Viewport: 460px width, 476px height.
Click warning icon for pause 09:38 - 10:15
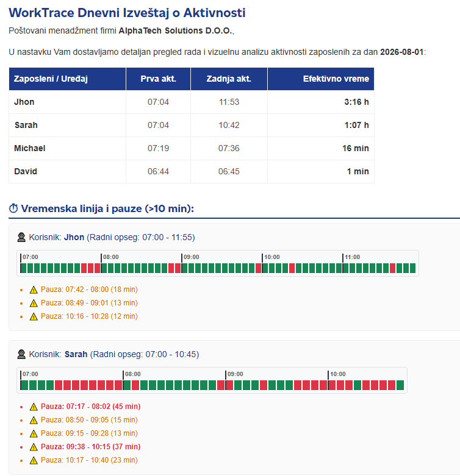(x=34, y=447)
